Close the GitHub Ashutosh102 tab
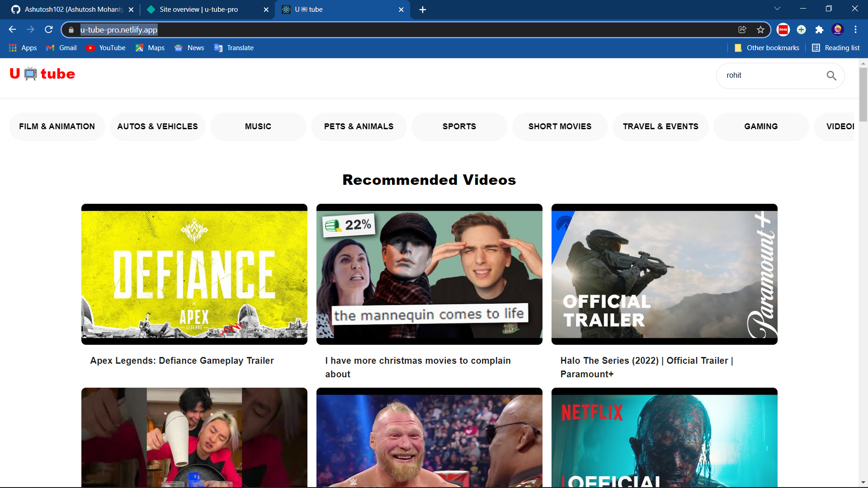 131,9
